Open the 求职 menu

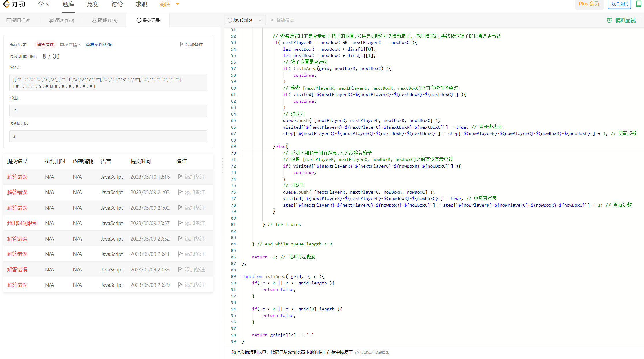click(x=141, y=4)
